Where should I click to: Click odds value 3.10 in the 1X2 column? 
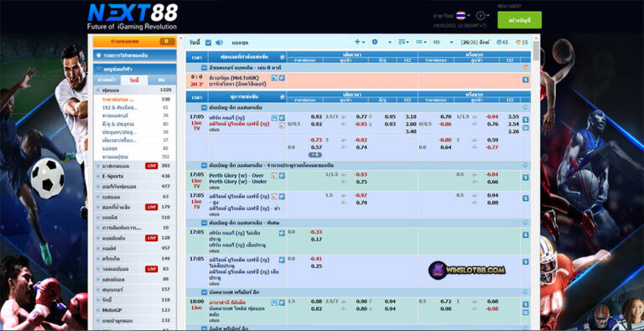[x=410, y=116]
